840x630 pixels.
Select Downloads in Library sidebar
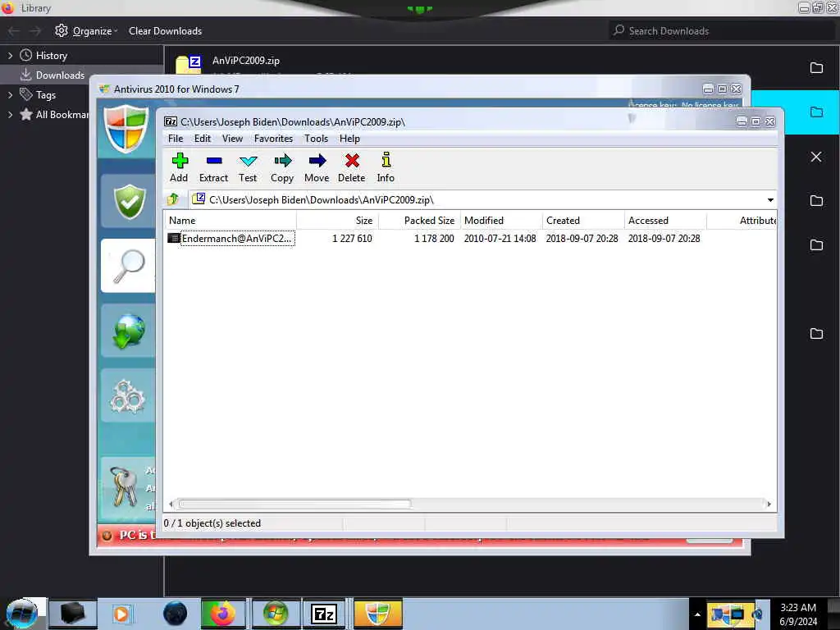(x=52, y=75)
